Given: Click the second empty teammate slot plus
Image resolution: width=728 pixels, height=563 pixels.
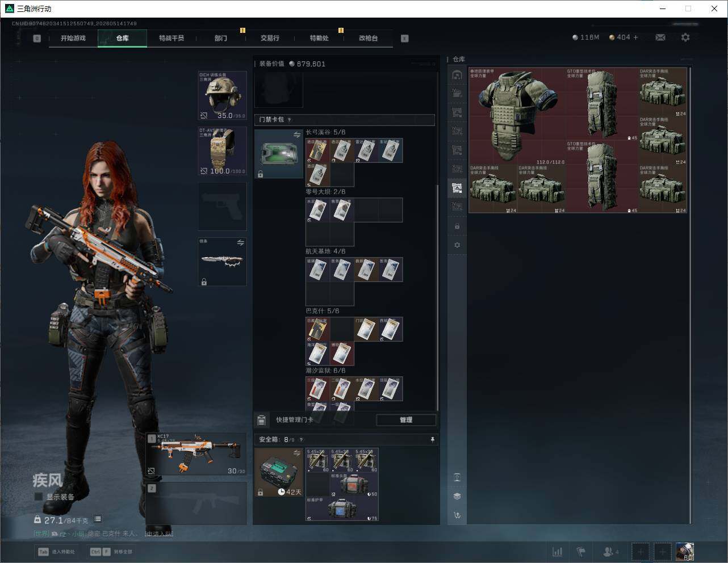Looking at the screenshot, I should pos(663,552).
